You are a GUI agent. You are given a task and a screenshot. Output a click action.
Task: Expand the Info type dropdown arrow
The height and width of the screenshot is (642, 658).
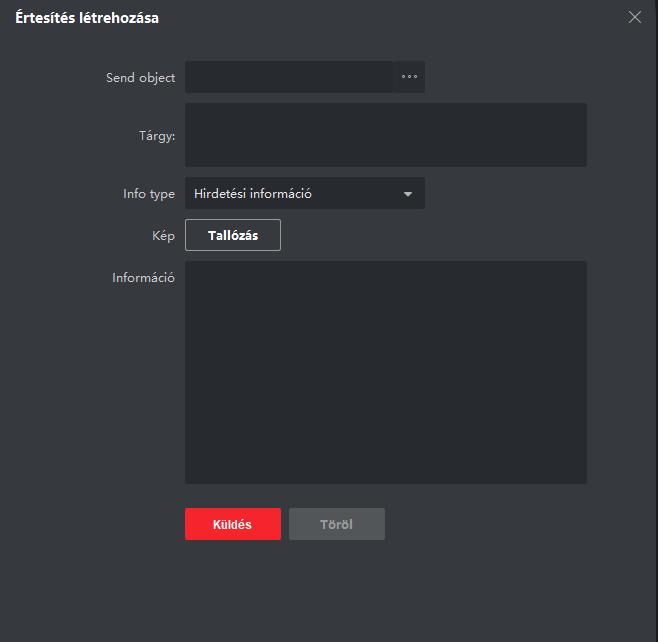point(407,194)
